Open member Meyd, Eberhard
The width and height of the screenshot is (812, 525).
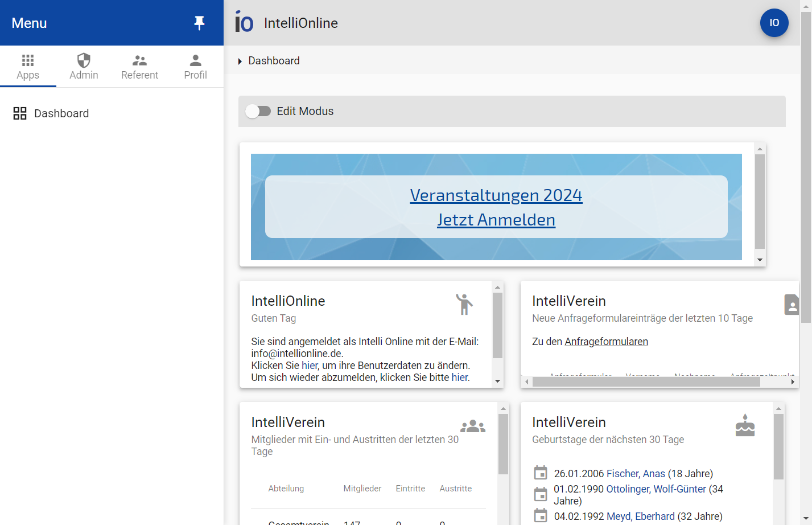(641, 516)
